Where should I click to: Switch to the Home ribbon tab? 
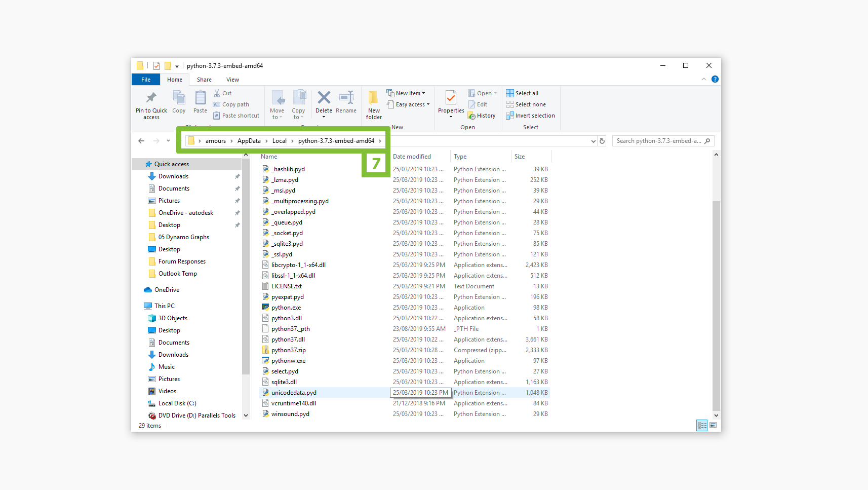point(175,80)
